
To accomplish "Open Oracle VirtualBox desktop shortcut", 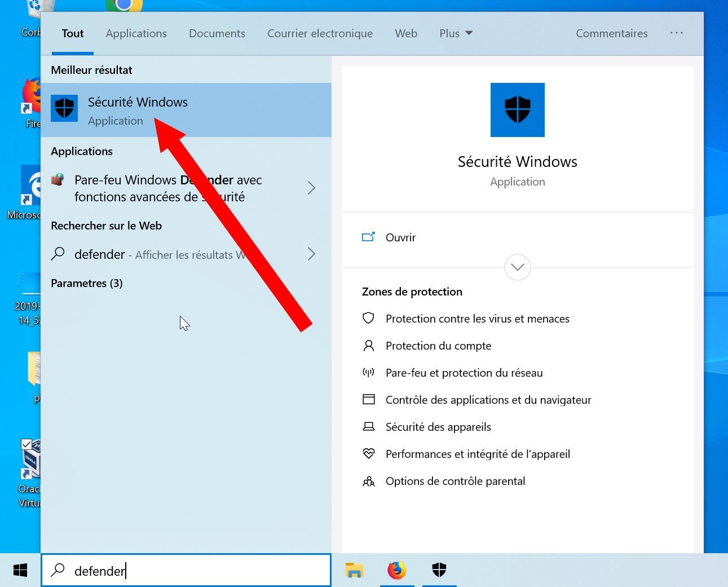I will 29,474.
